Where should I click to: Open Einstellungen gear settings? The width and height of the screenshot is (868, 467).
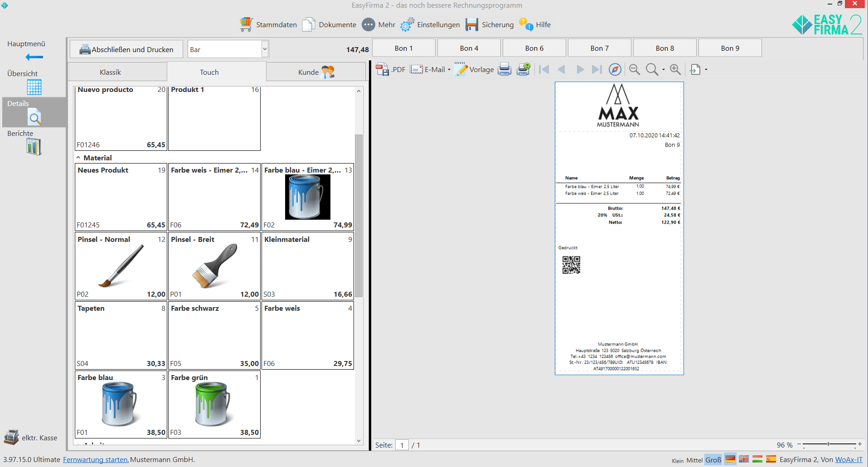pyautogui.click(x=430, y=24)
